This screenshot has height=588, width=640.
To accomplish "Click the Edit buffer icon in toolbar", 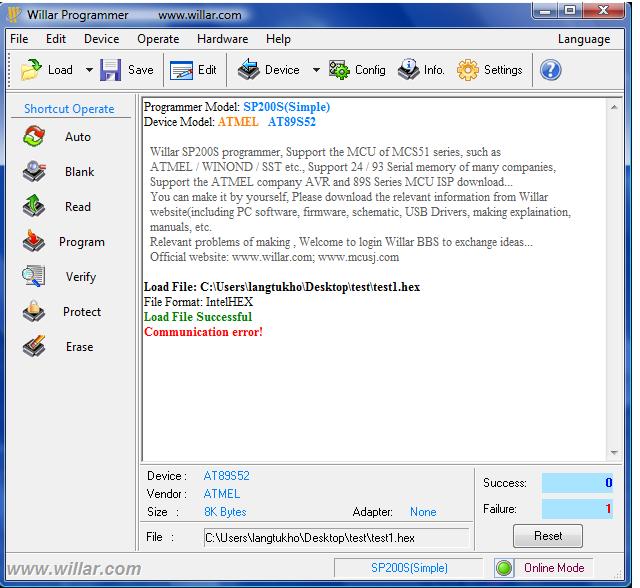I will pos(181,70).
